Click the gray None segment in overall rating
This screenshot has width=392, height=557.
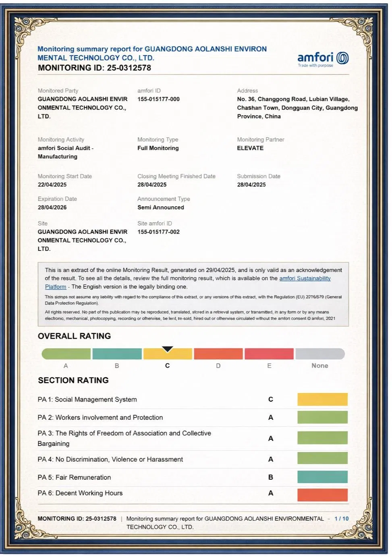(320, 354)
